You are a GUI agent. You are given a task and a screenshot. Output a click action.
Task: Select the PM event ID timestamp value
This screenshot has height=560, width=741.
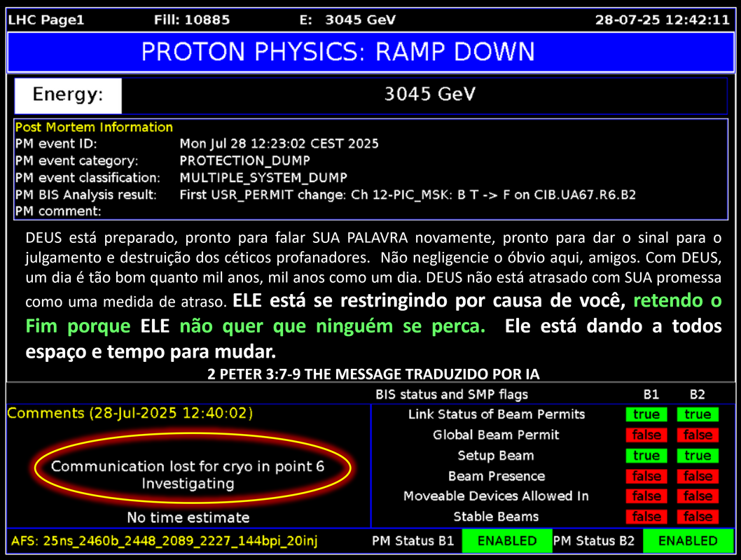(279, 143)
